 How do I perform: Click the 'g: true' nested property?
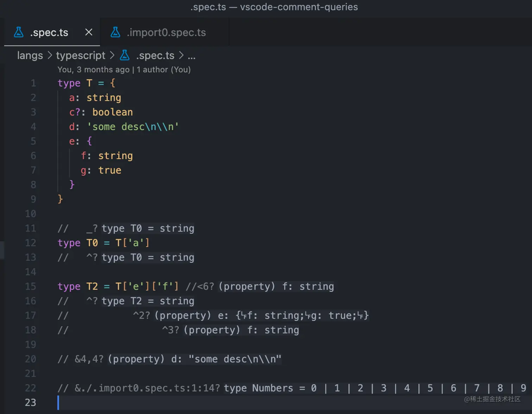coord(101,170)
